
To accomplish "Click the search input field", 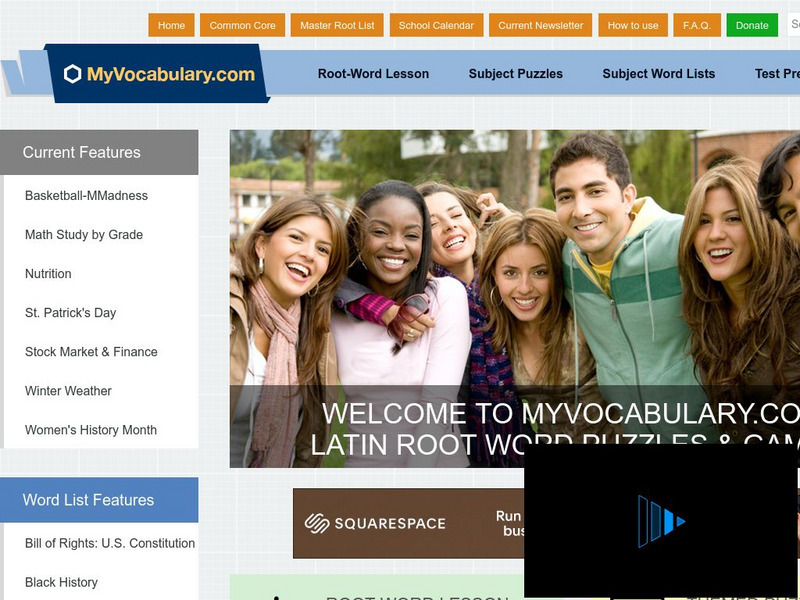I will (x=793, y=24).
